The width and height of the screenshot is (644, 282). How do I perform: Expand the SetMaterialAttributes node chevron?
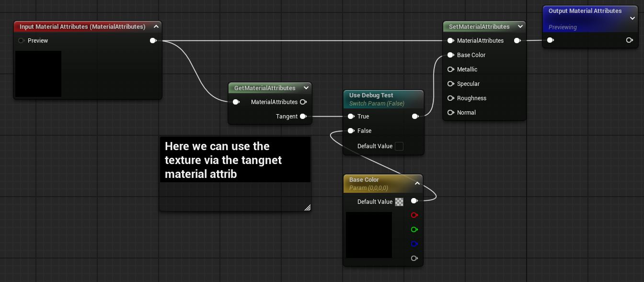(x=520, y=27)
